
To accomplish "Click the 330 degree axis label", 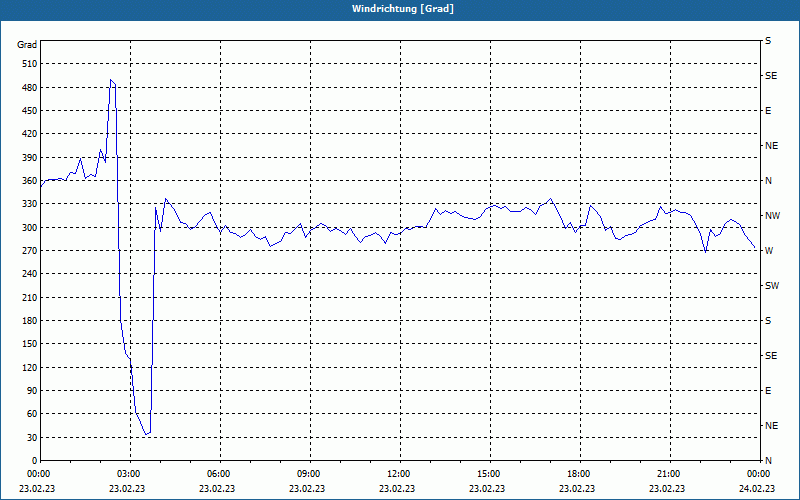I will [x=31, y=204].
